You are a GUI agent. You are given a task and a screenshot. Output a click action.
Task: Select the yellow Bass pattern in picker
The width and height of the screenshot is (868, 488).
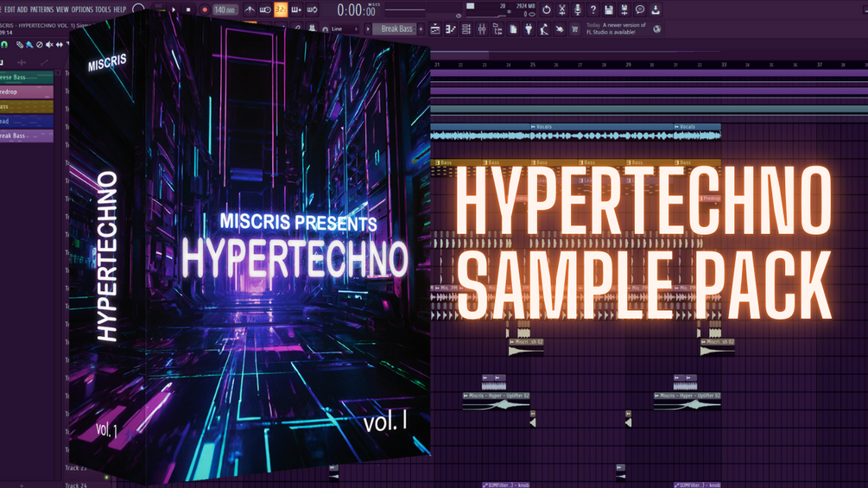click(27, 106)
